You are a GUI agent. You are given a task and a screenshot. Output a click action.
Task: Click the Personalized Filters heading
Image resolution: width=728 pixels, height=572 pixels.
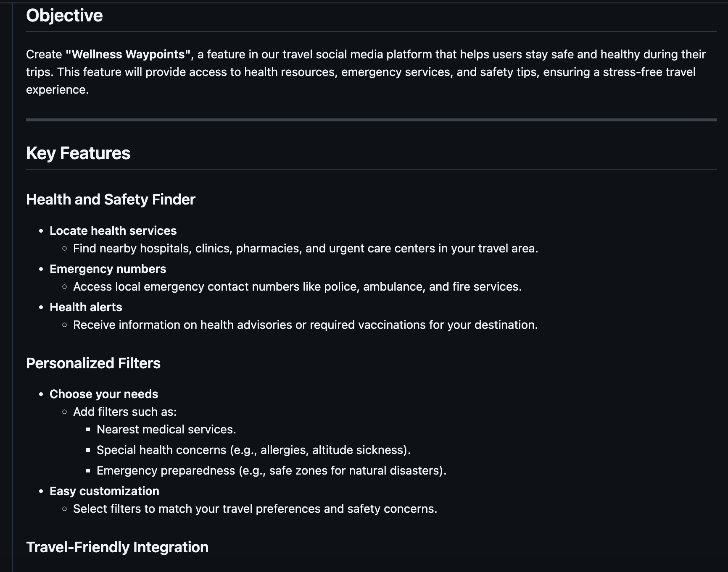pyautogui.click(x=93, y=363)
